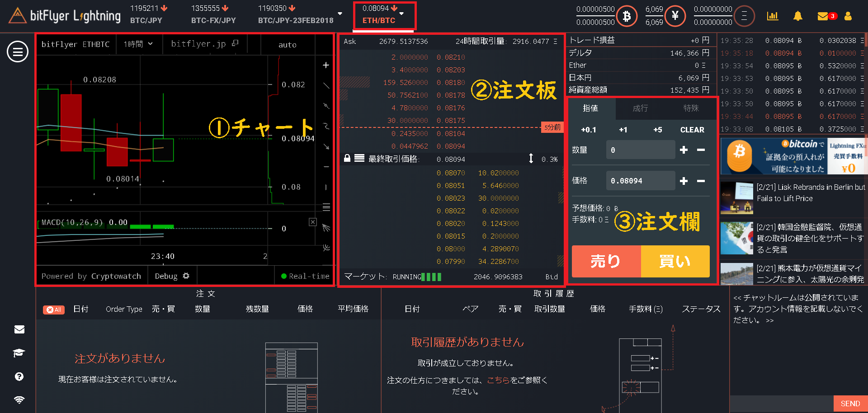Viewport: 868px width, 413px height.
Task: Expand the 1時間 timeframe dropdown
Action: [x=138, y=44]
